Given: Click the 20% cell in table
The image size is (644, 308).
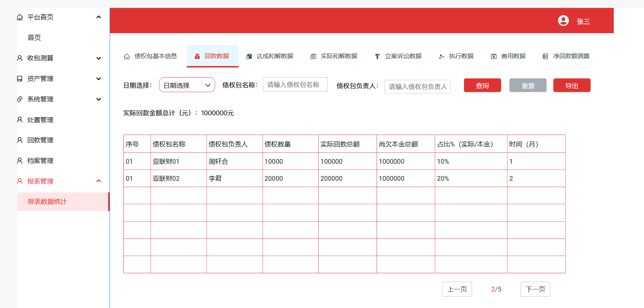Looking at the screenshot, I should point(471,178).
